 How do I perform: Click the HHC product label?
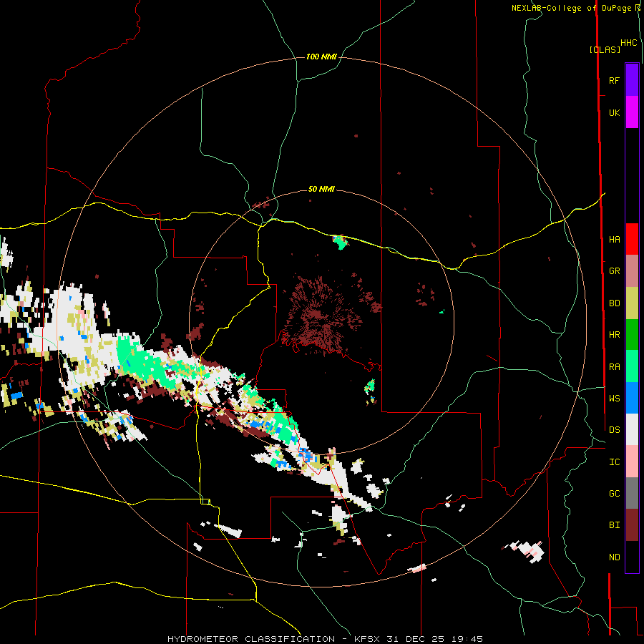pyautogui.click(x=628, y=43)
